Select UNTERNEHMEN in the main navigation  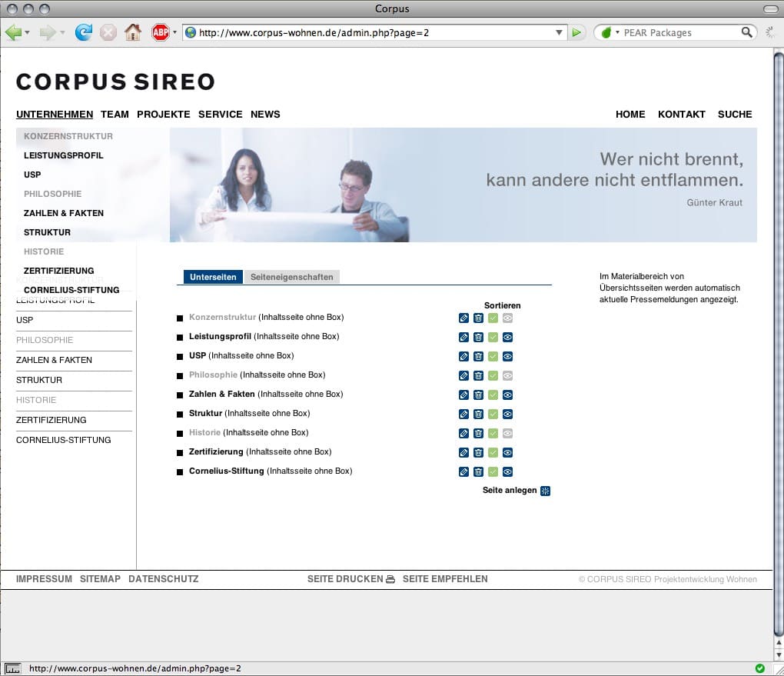point(55,115)
